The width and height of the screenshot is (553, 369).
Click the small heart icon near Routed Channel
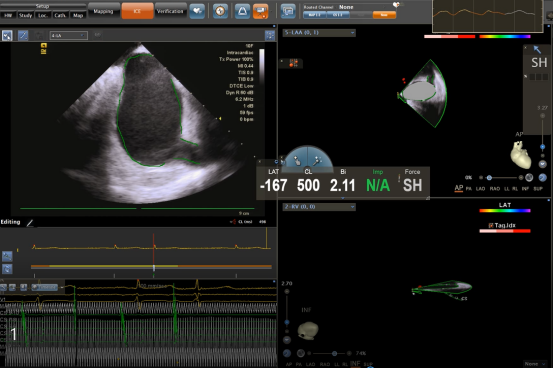(x=396, y=5)
